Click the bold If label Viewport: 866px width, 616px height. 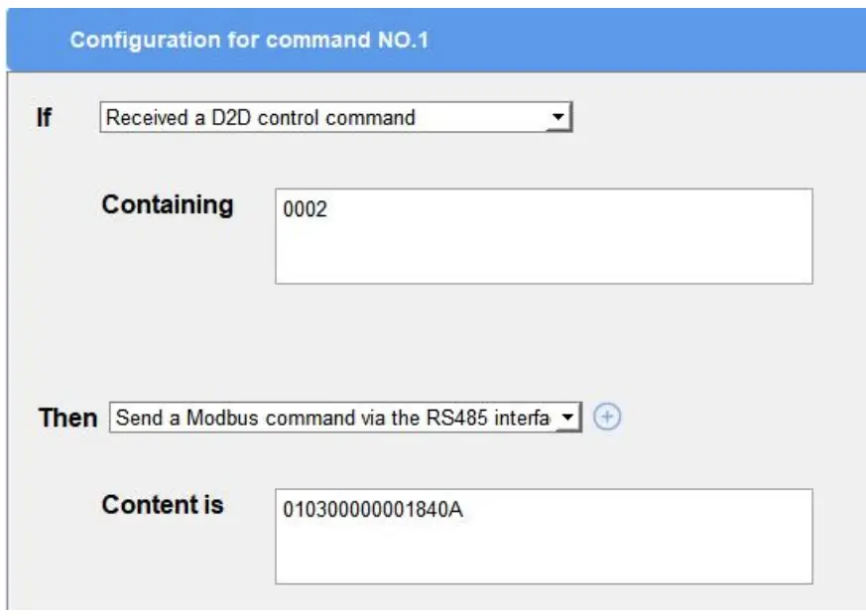44,117
